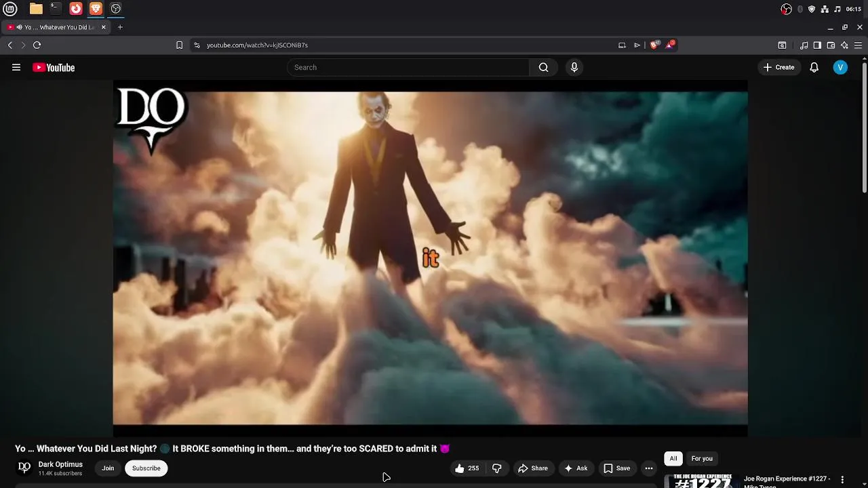868x488 pixels.
Task: Open the Brave playlist music note icon
Action: [804, 45]
